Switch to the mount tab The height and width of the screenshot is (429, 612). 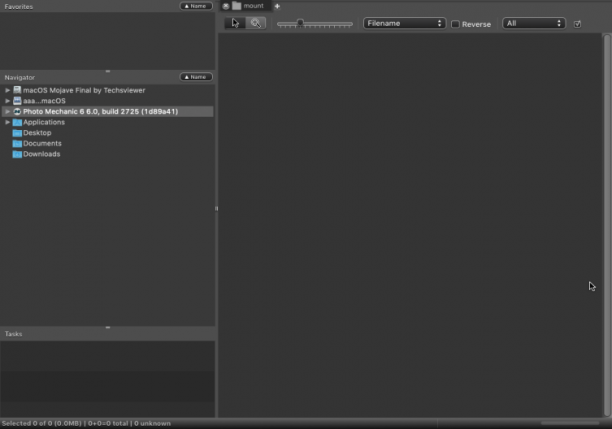point(248,6)
